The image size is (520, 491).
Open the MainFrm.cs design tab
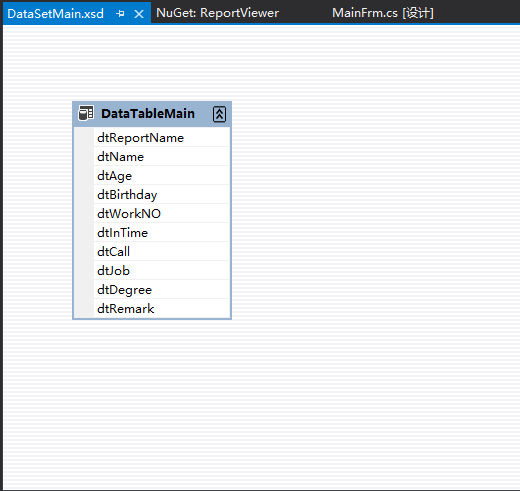click(383, 13)
